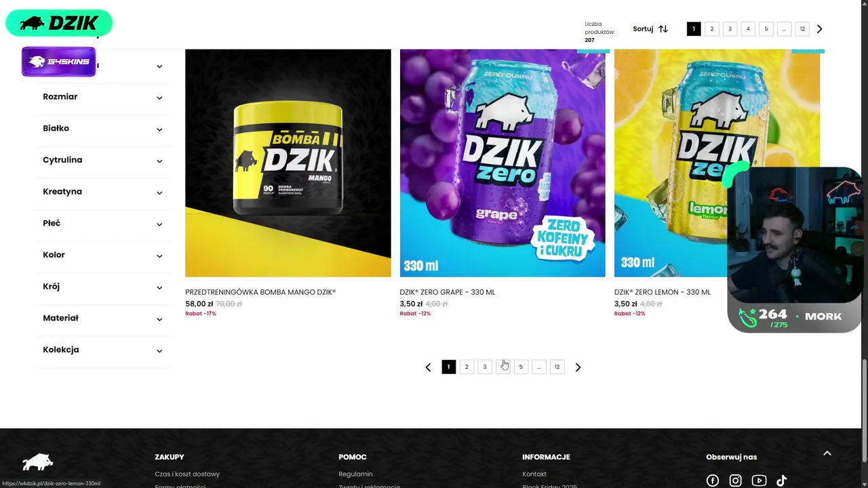This screenshot has width=868, height=488.
Task: Click the G4SKINS banner badge
Action: [x=59, y=62]
